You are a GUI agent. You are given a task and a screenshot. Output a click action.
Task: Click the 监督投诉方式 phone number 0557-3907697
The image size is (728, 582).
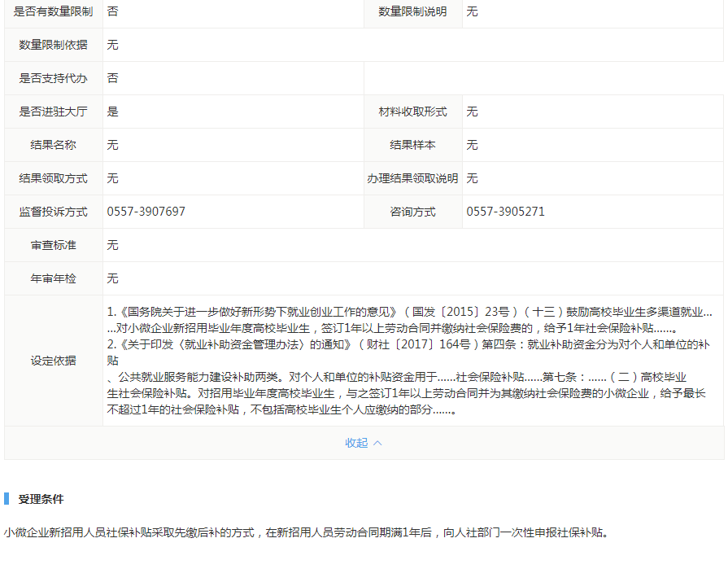click(146, 212)
